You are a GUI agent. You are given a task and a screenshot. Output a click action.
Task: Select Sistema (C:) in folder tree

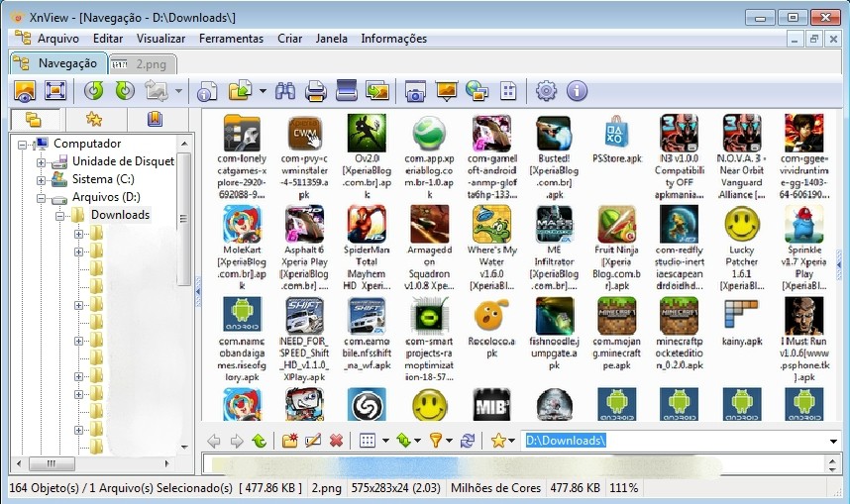click(x=103, y=179)
